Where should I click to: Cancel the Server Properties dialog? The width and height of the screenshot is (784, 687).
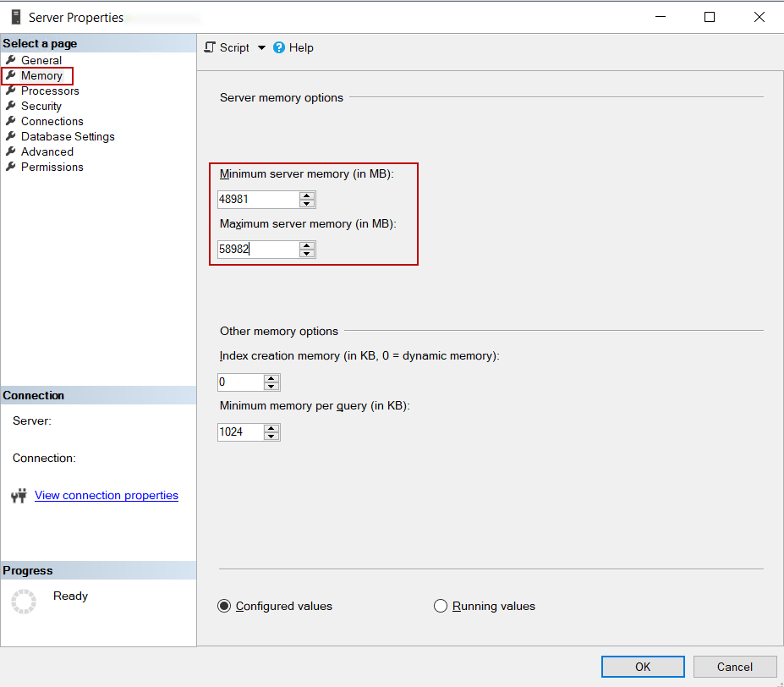coord(735,667)
